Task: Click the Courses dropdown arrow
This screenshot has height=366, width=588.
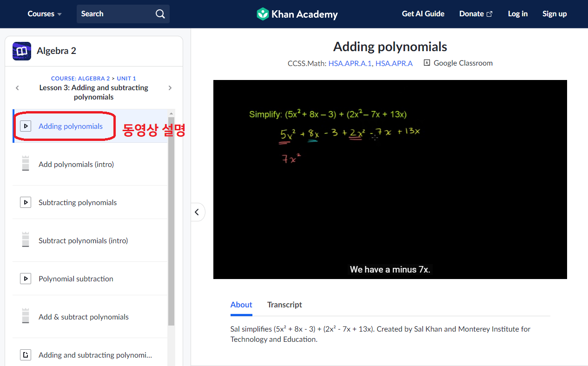Action: [x=59, y=14]
